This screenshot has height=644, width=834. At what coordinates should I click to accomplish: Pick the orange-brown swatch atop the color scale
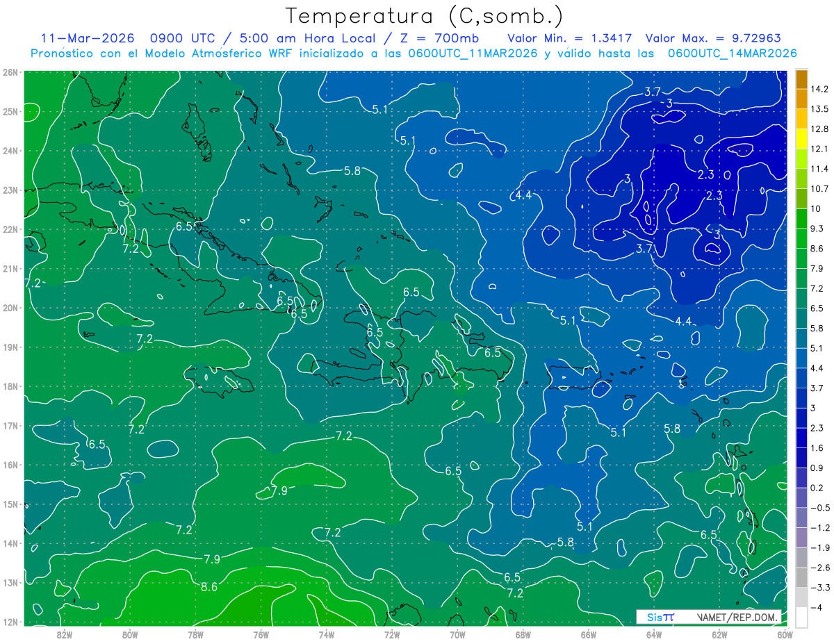tap(801, 79)
